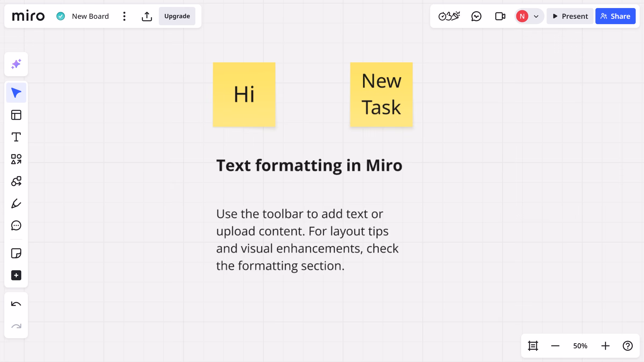Image resolution: width=644 pixels, height=362 pixels.
Task: Click the miro logo
Action: (28, 16)
